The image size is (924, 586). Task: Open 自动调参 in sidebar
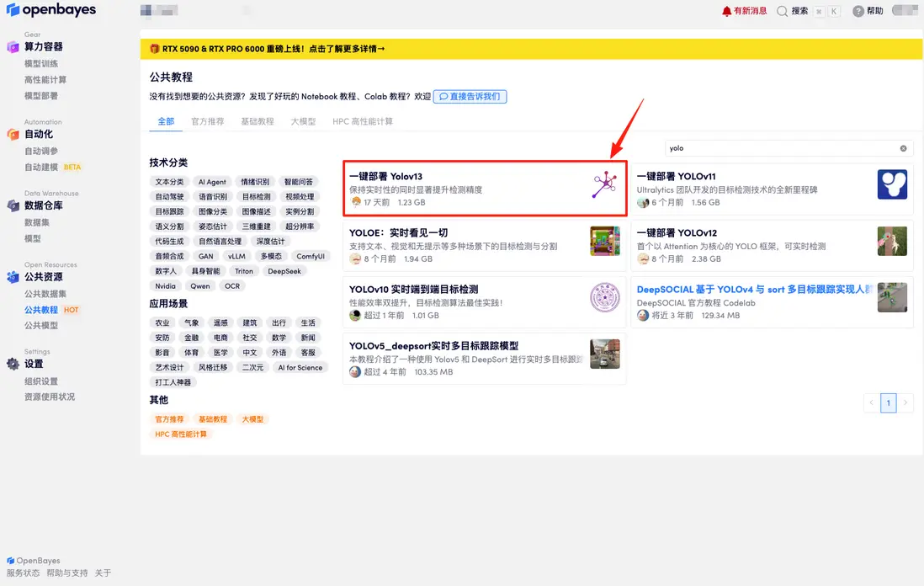click(41, 151)
